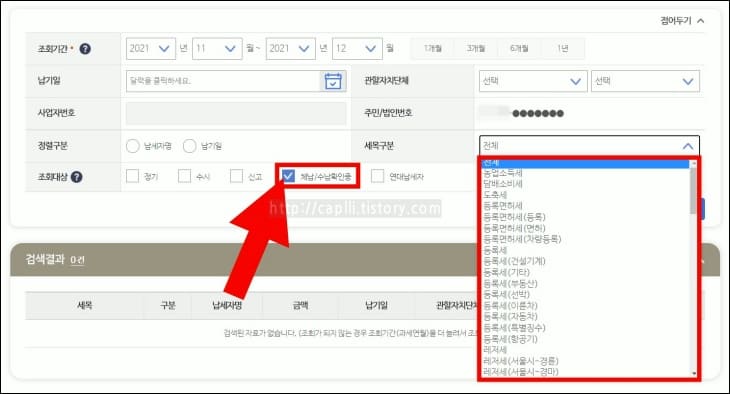This screenshot has width=730, height=394.
Task: Select 1개월 period button
Action: [x=433, y=48]
